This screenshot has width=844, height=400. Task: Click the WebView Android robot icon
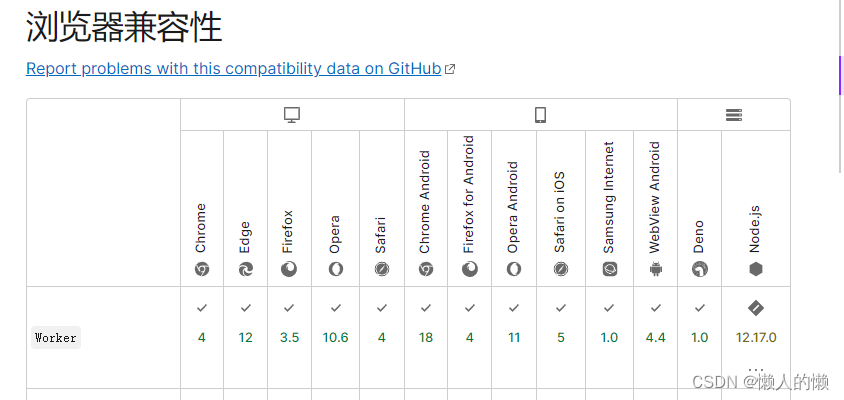click(656, 269)
